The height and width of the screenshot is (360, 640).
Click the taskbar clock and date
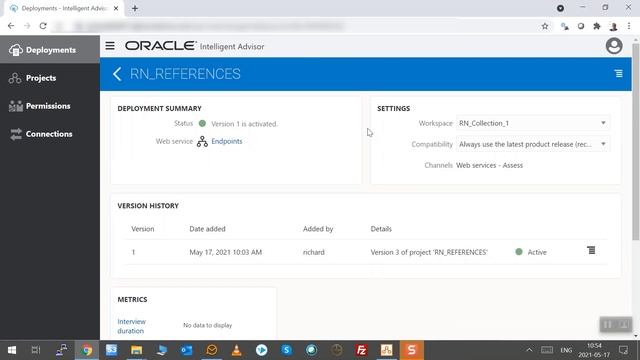point(594,350)
